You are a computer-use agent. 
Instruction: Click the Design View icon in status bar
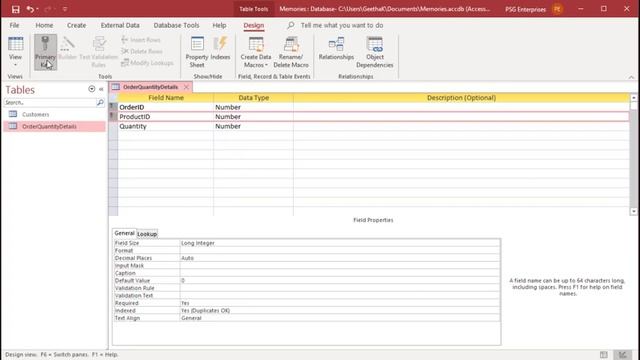coord(622,355)
